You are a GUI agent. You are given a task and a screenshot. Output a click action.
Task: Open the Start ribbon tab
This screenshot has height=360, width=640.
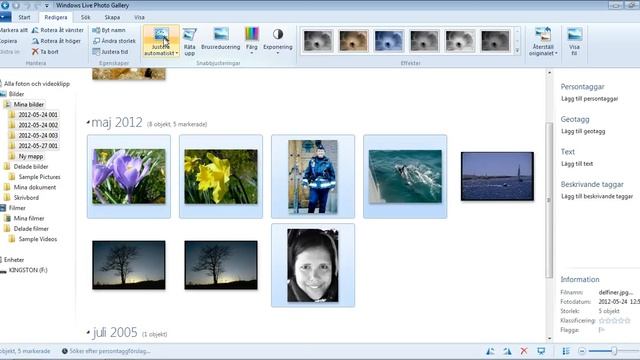coord(24,17)
